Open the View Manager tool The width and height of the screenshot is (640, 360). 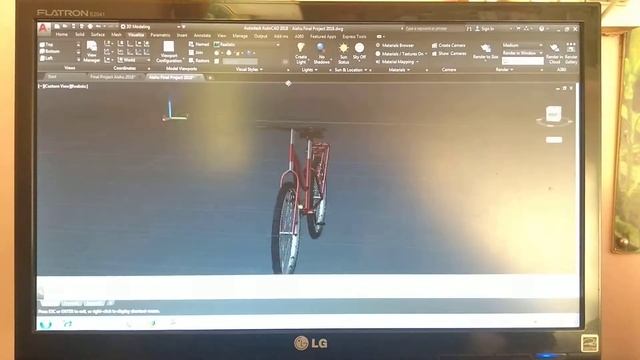click(x=91, y=52)
